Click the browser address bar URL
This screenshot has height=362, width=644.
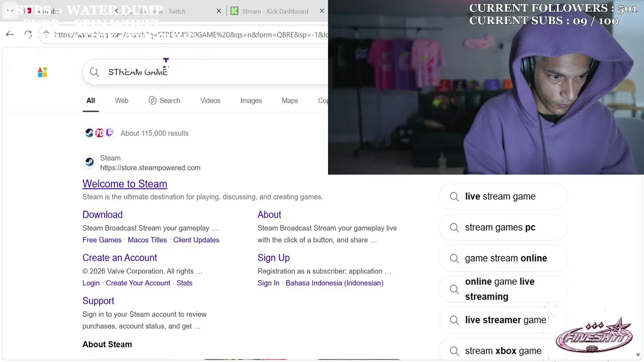pos(191,35)
